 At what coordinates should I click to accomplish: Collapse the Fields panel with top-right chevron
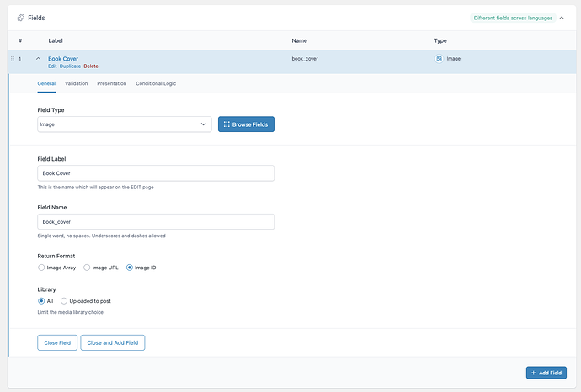click(x=563, y=18)
